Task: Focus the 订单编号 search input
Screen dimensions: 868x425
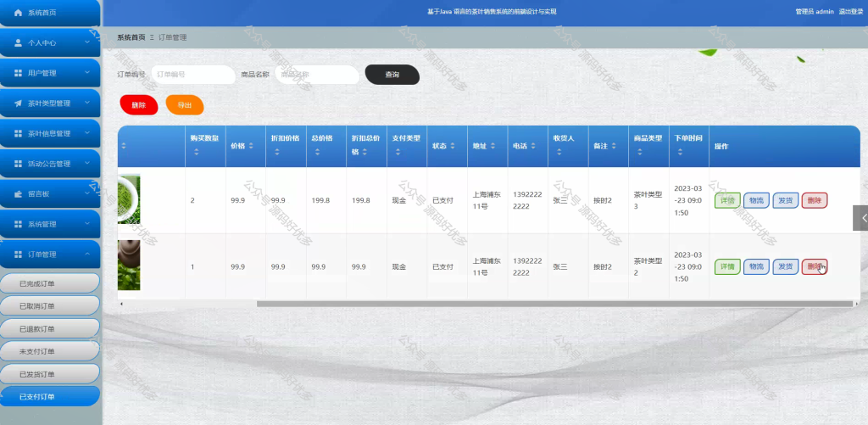Action: [193, 75]
